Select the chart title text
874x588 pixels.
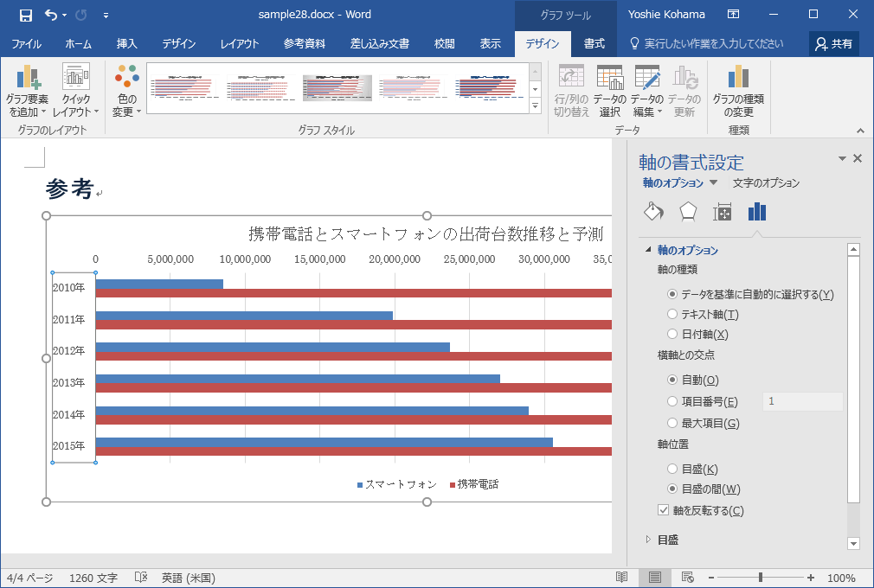click(426, 233)
